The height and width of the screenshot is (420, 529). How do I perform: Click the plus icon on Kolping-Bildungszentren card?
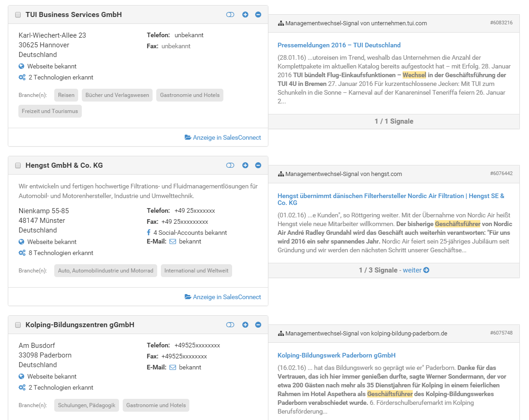(245, 325)
